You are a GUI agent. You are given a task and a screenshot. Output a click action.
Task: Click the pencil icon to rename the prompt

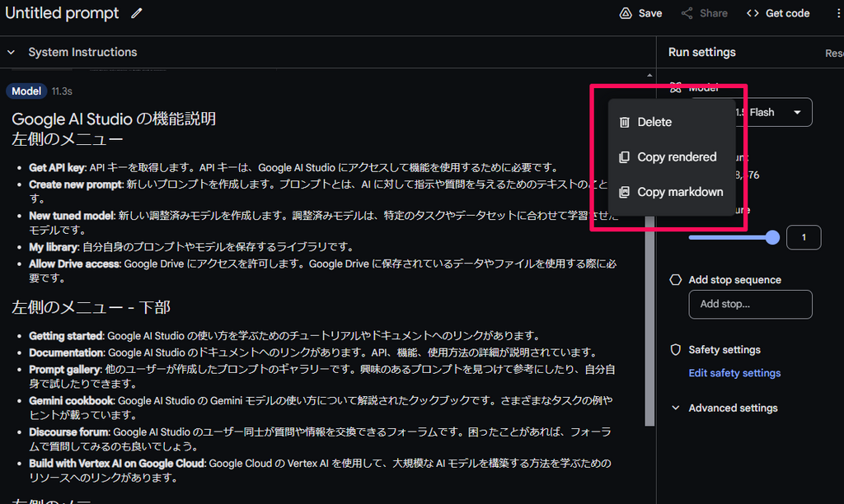point(137,13)
